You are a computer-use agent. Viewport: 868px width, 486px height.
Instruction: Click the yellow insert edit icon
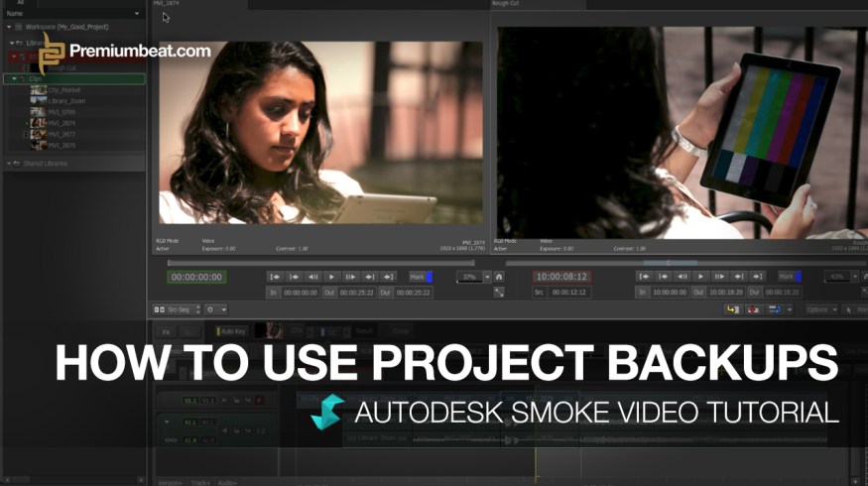click(x=733, y=310)
